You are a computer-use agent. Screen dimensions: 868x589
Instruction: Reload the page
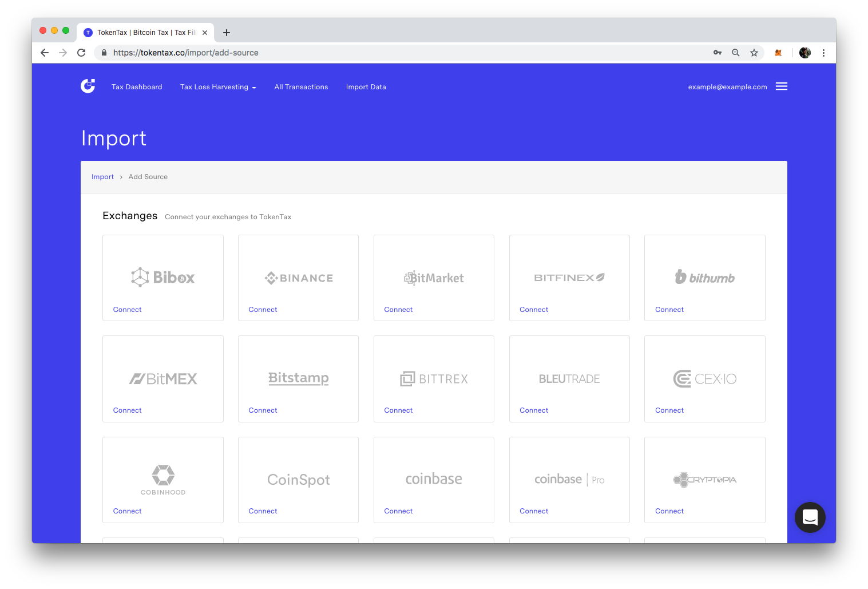[x=81, y=53]
